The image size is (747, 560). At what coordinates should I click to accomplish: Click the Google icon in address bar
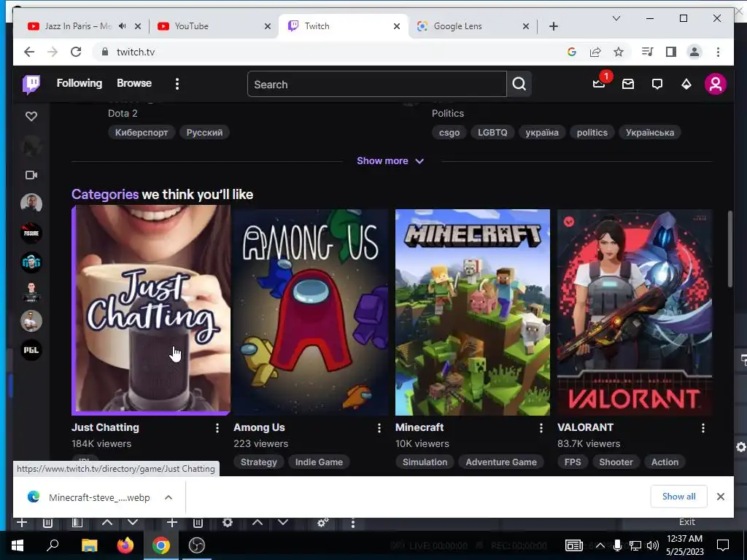[x=572, y=52]
